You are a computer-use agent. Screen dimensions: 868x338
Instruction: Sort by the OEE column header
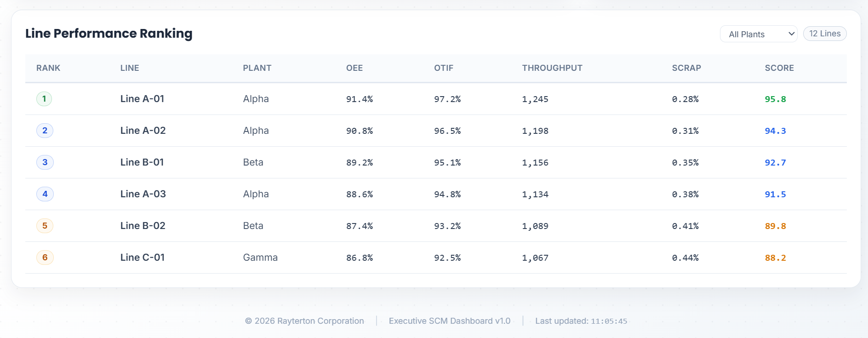[x=354, y=68]
